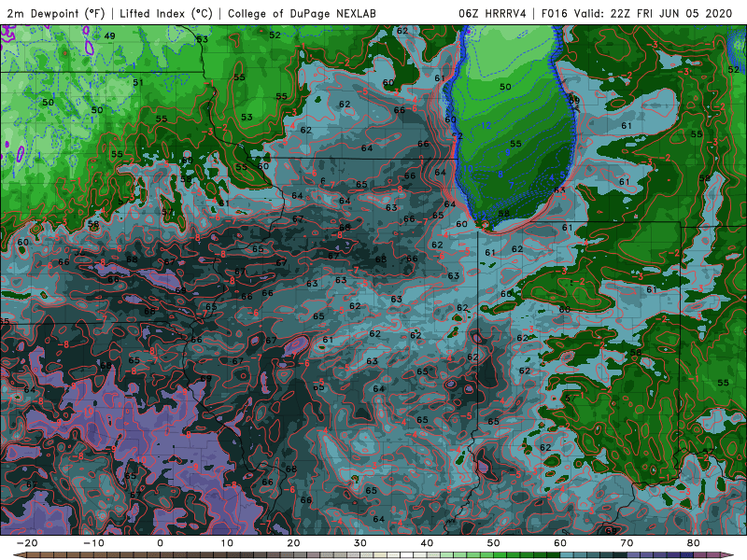The height and width of the screenshot is (560, 747).
Task: Click the '-20' label on the color scale
Action: point(27,543)
